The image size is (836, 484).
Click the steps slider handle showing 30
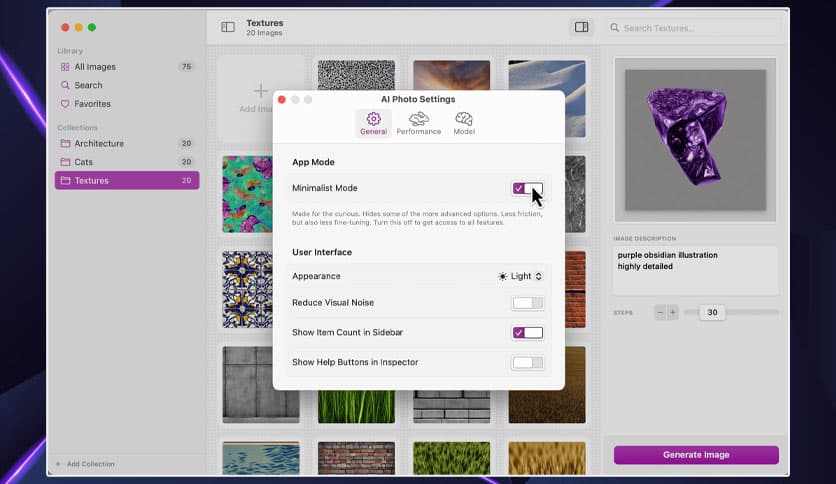712,312
